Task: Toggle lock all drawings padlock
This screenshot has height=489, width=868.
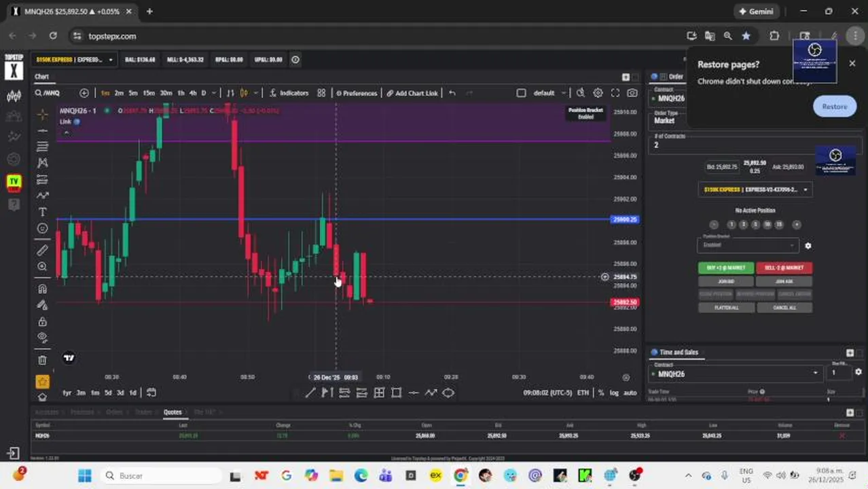Action: tap(42, 321)
